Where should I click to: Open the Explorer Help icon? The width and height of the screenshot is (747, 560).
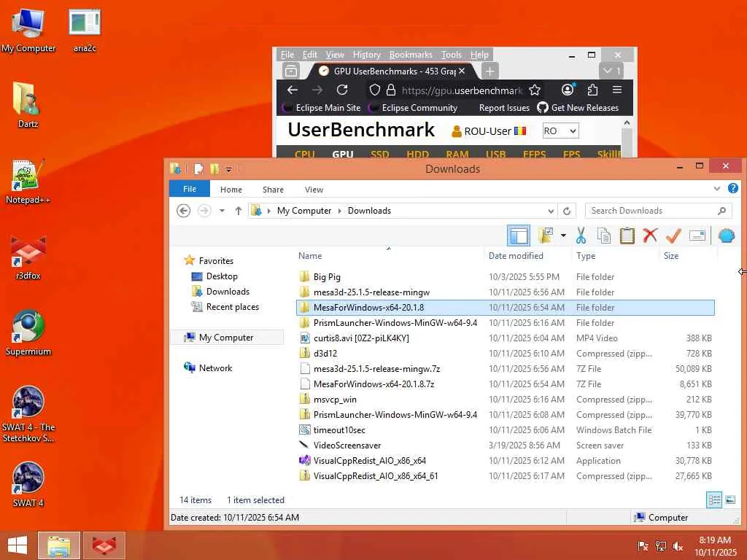click(x=732, y=189)
